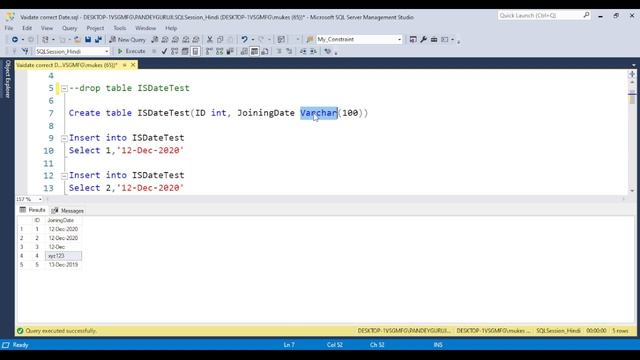This screenshot has width=640, height=360.
Task: Open the Project menu
Action: [x=95, y=28]
